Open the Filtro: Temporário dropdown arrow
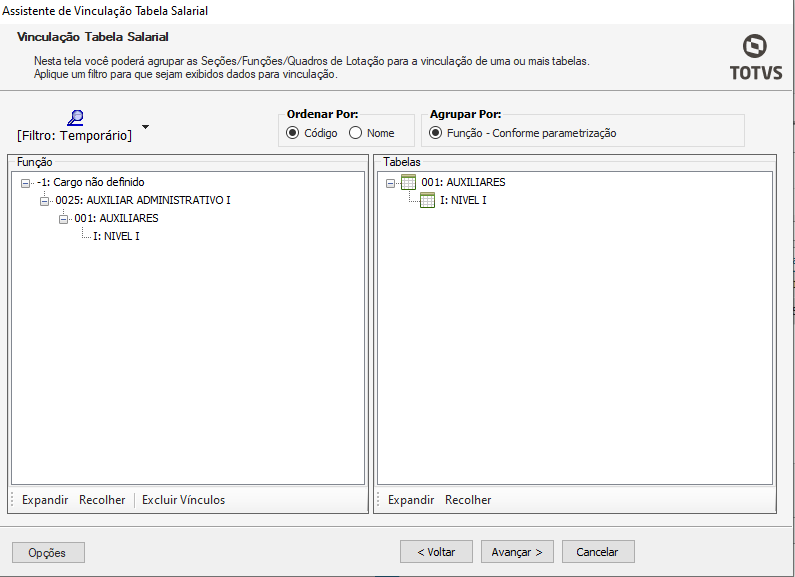Screen dimensions: 795x577 click(x=146, y=128)
